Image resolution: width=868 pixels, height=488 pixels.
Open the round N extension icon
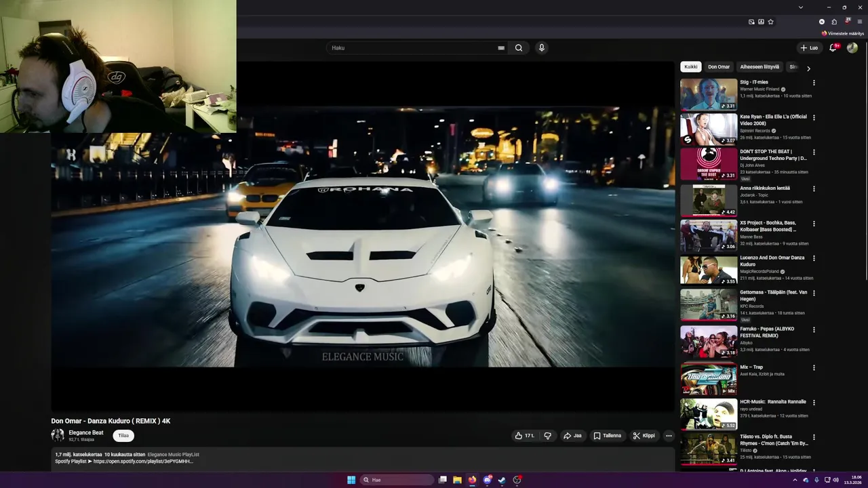pos(822,22)
